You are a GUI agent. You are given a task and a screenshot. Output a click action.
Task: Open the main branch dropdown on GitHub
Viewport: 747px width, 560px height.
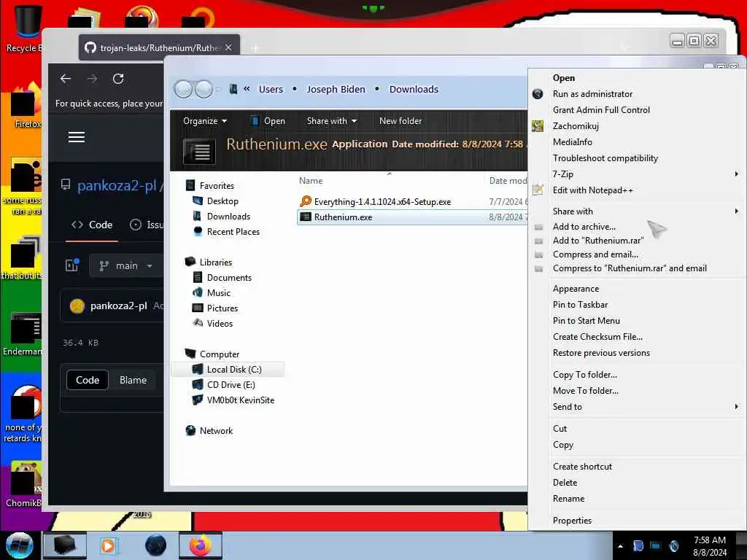(126, 265)
